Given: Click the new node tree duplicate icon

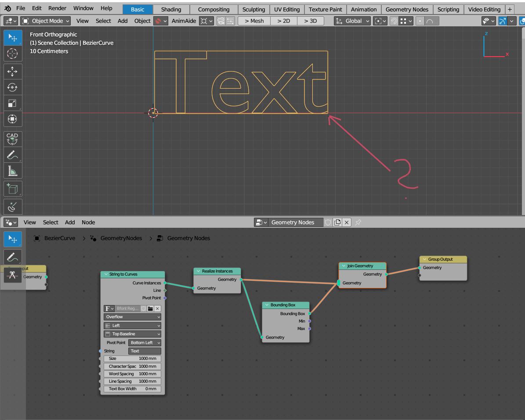Looking at the screenshot, I should click(337, 223).
